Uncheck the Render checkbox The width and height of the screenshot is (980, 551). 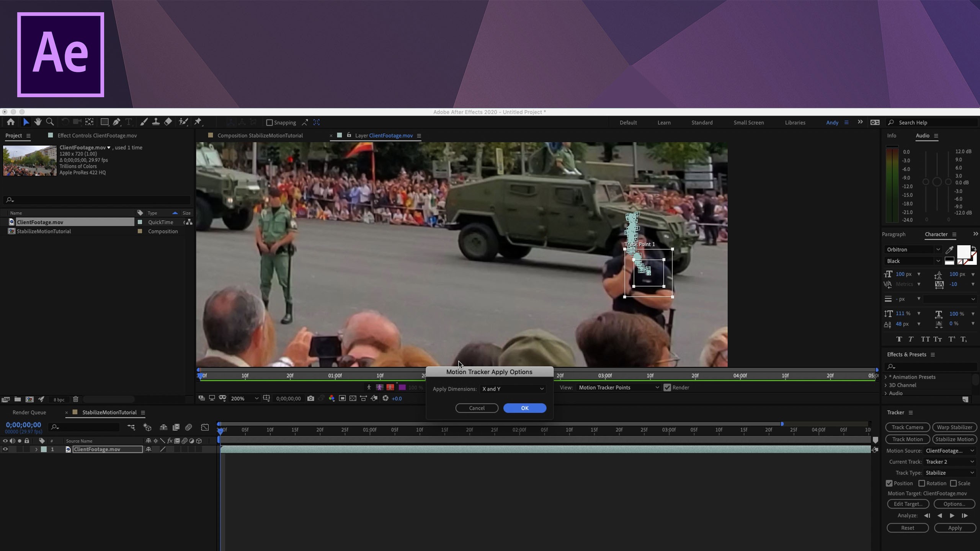click(667, 387)
